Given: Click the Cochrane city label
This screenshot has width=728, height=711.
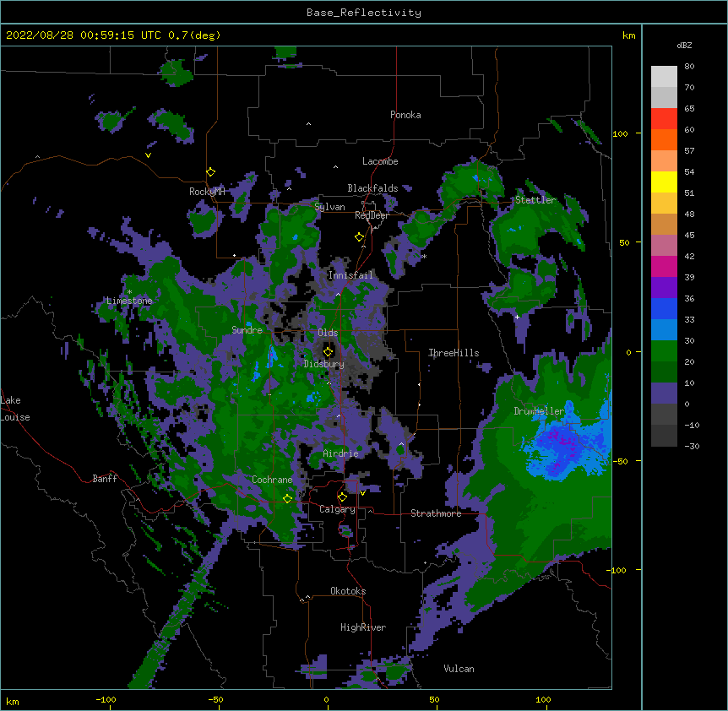Looking at the screenshot, I should pyautogui.click(x=272, y=480).
